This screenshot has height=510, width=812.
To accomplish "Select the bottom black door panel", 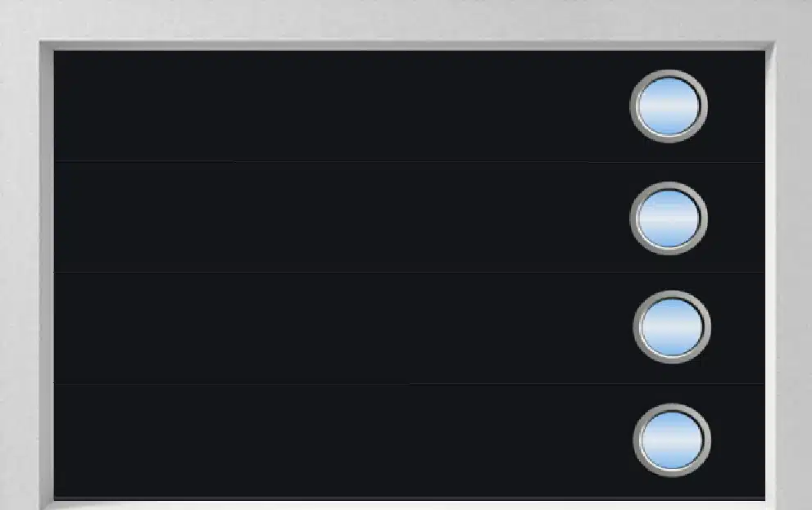I will [x=342, y=440].
